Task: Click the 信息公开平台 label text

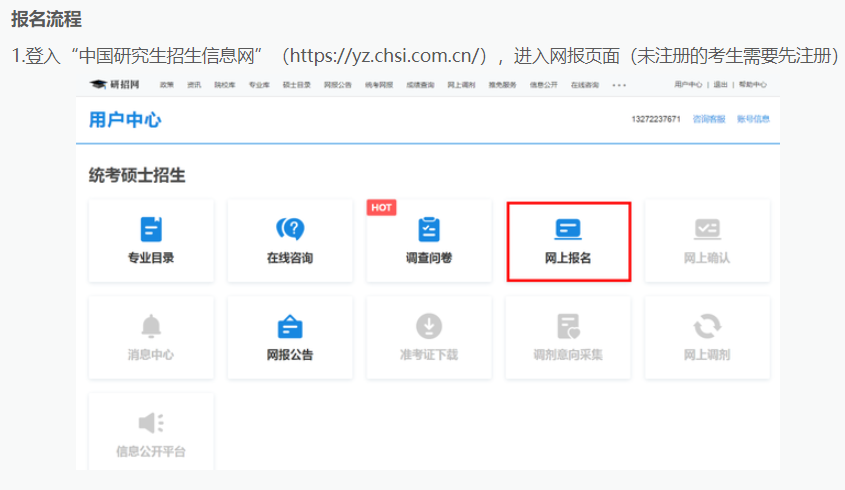Action: click(x=151, y=452)
